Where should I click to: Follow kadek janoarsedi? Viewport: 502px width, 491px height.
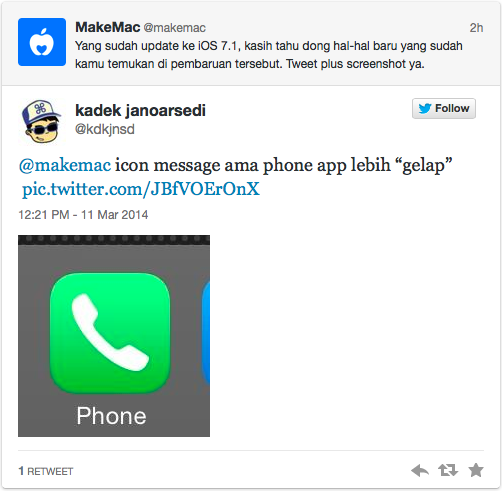(444, 108)
